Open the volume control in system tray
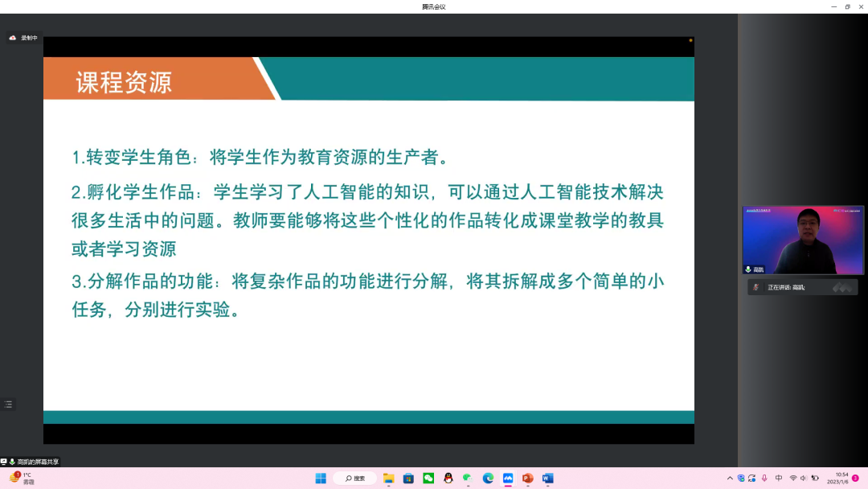Image resolution: width=868 pixels, height=489 pixels. (804, 479)
